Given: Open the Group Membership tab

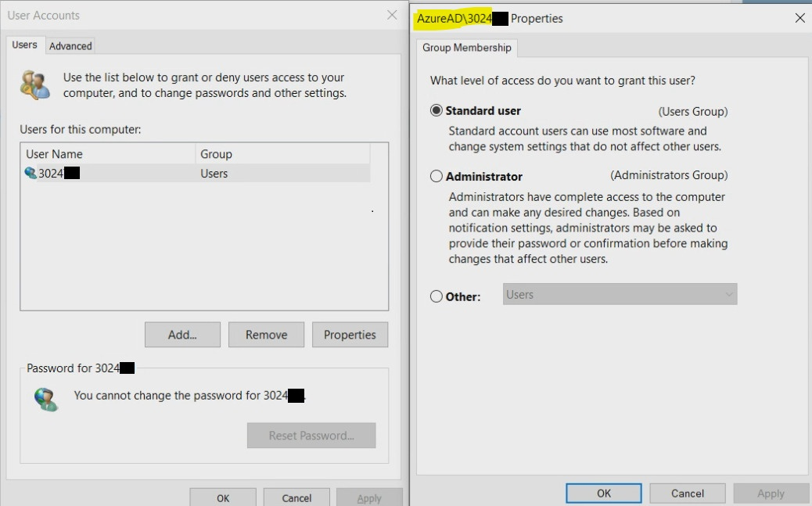Looking at the screenshot, I should [466, 48].
